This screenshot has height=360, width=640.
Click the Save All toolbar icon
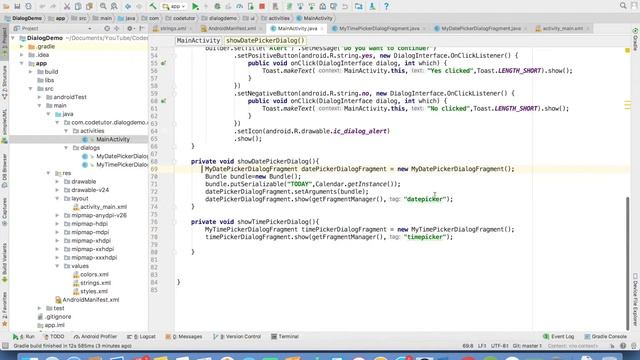17,6
